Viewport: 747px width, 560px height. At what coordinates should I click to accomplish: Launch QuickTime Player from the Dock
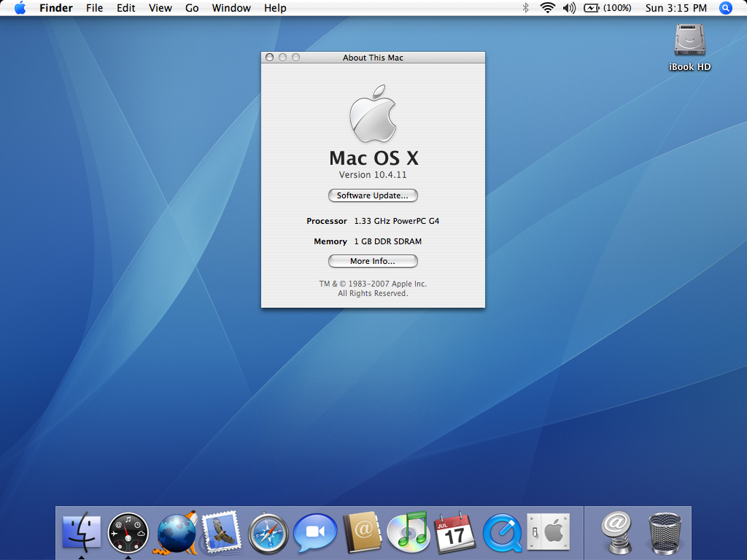[x=502, y=533]
